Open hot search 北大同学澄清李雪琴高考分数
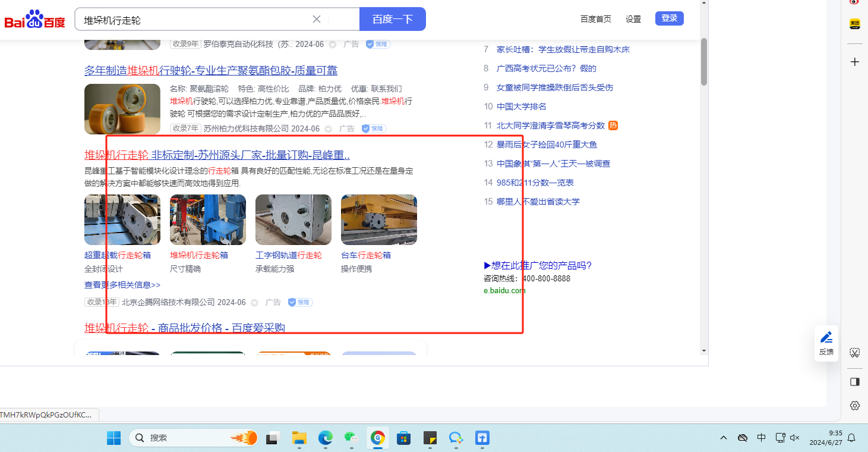Viewport: 868px width, 452px height. click(551, 125)
